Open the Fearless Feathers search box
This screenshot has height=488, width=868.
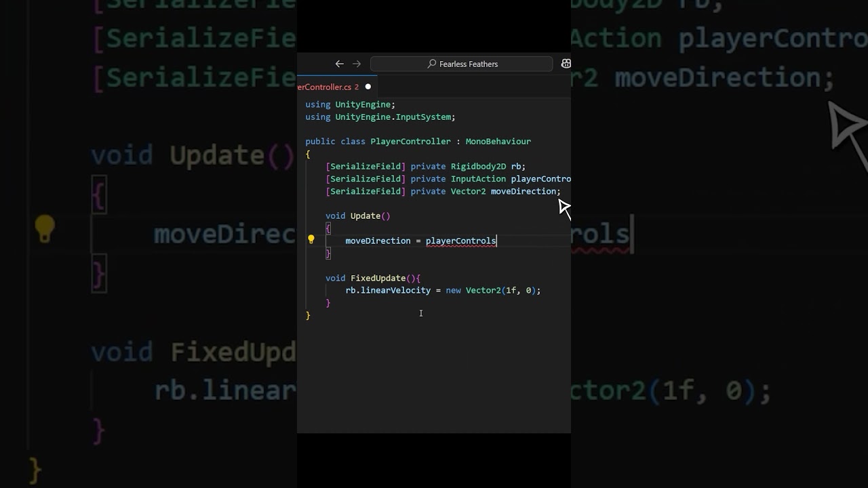tap(462, 64)
